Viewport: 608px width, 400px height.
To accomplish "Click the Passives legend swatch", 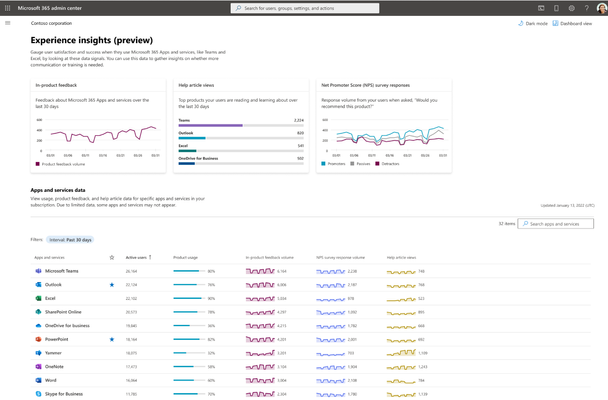I will (x=352, y=164).
